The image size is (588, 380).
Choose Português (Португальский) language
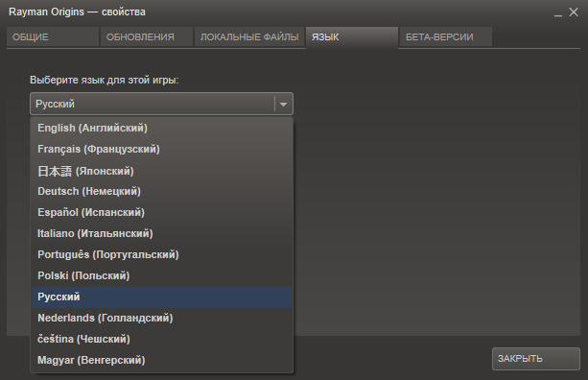pos(161,254)
